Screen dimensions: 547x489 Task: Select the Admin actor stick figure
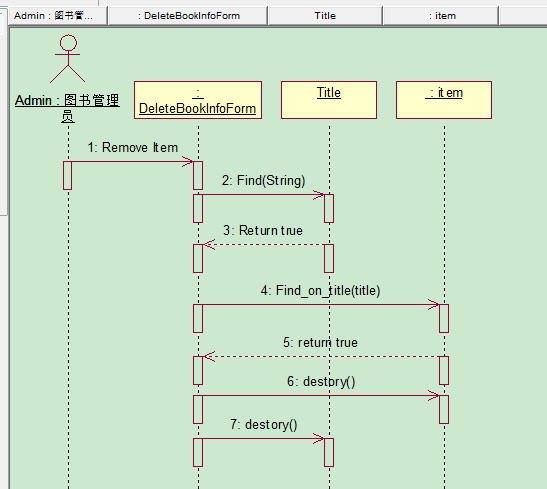tap(68, 58)
